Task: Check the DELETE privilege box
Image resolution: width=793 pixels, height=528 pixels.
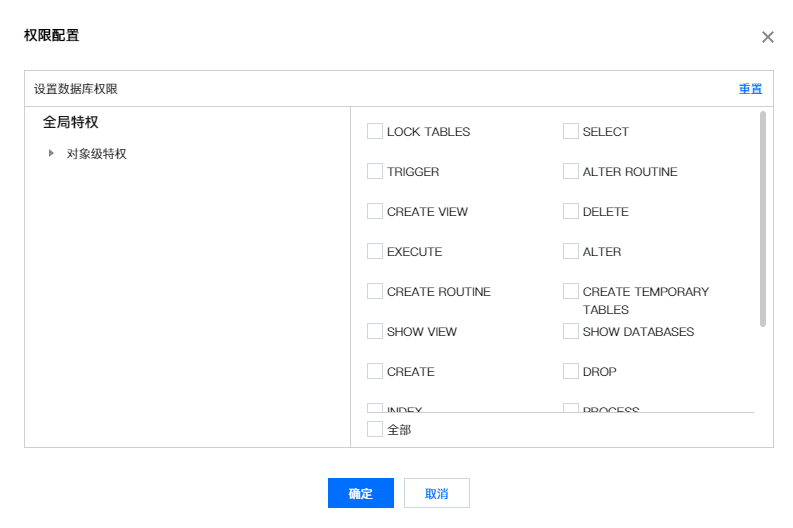Action: pos(571,211)
